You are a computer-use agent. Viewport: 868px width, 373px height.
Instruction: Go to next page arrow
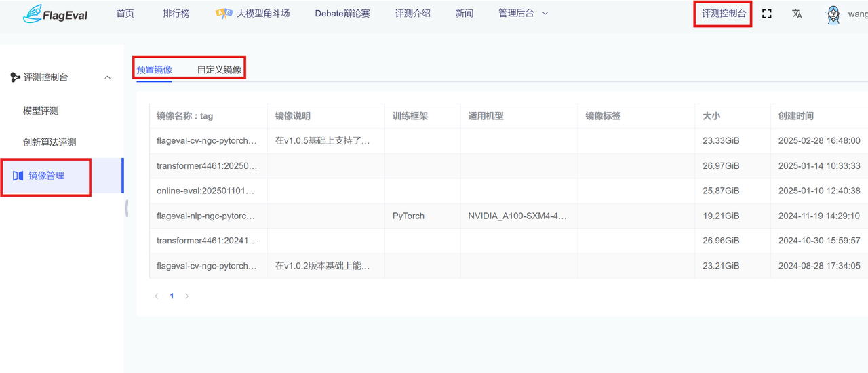187,296
